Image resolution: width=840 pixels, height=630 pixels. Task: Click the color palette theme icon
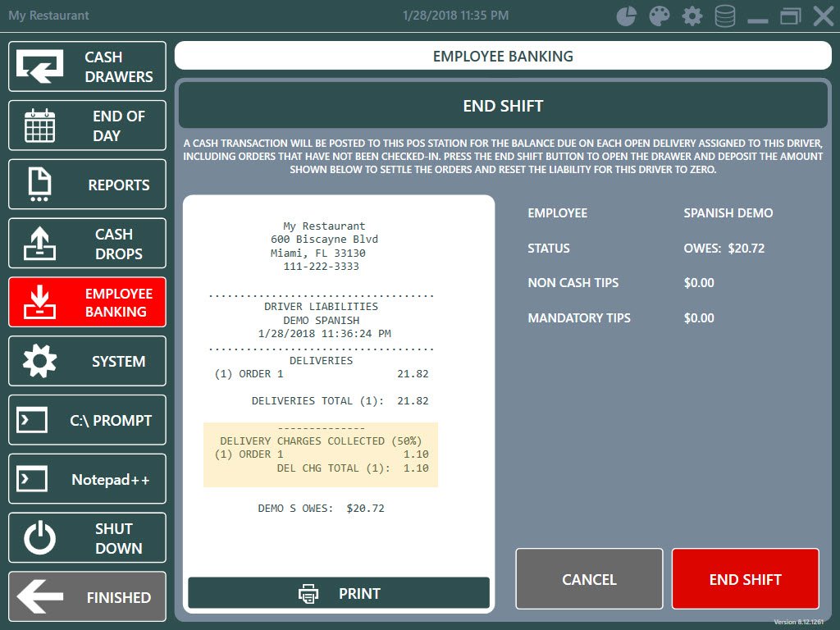click(x=660, y=16)
